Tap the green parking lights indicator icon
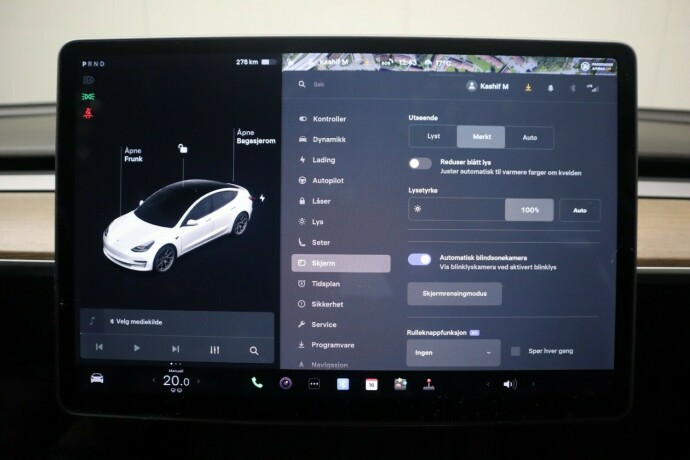Image resolution: width=690 pixels, height=460 pixels. tap(88, 96)
